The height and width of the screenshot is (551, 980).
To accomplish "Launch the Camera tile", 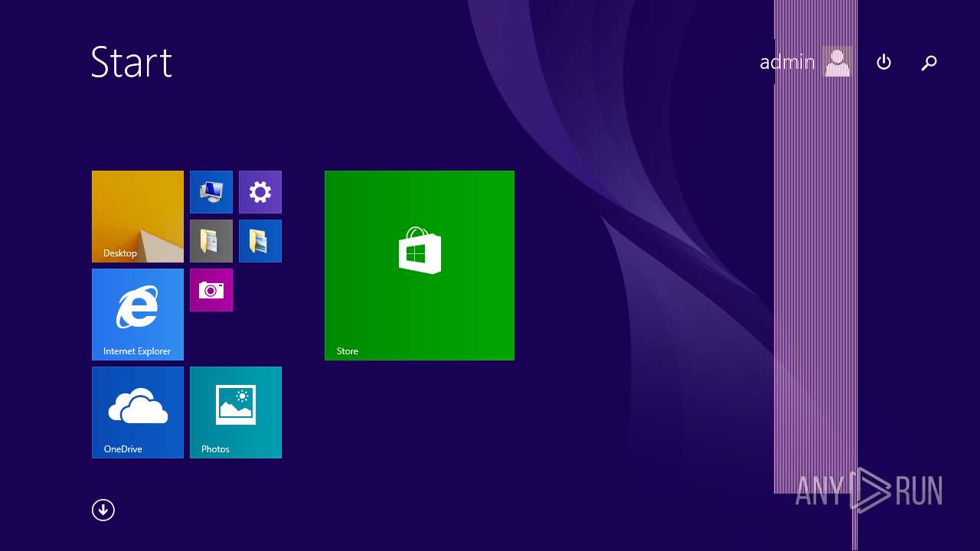I will (x=211, y=290).
